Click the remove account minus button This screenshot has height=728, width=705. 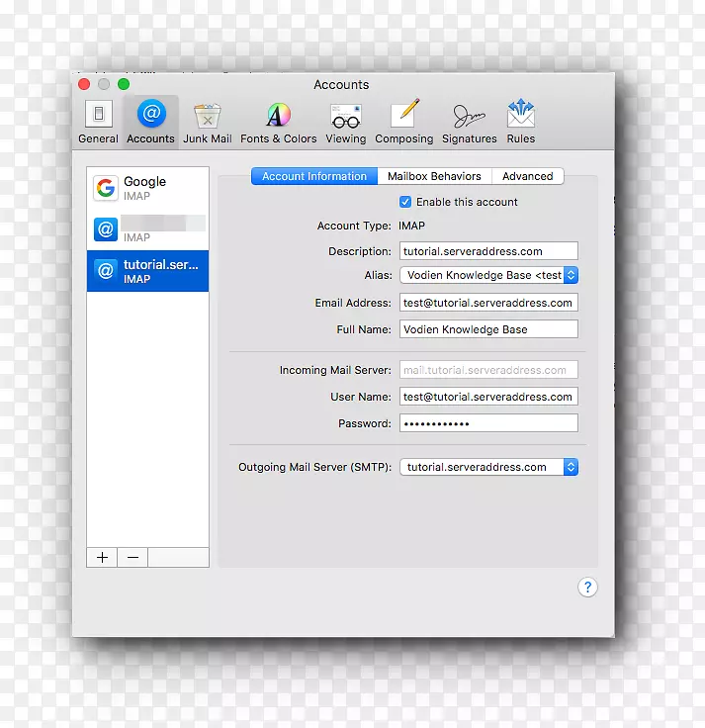[132, 558]
